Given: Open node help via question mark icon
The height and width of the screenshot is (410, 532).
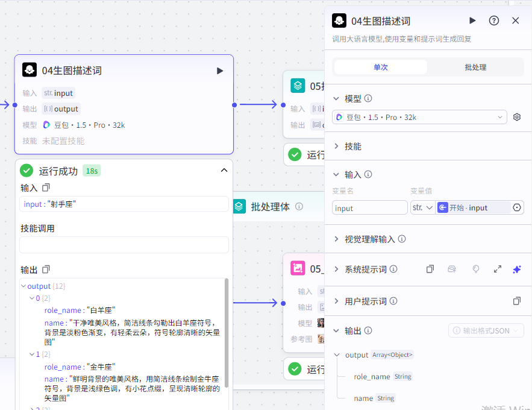Looking at the screenshot, I should (x=494, y=20).
